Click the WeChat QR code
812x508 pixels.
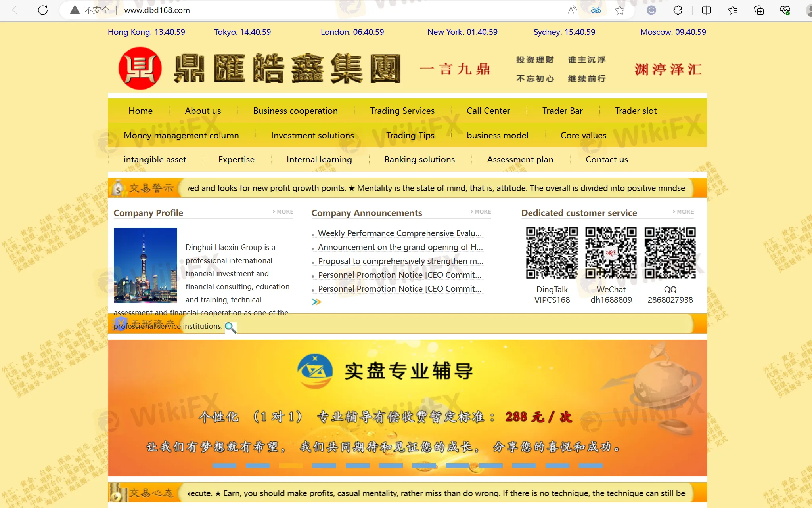pos(611,252)
